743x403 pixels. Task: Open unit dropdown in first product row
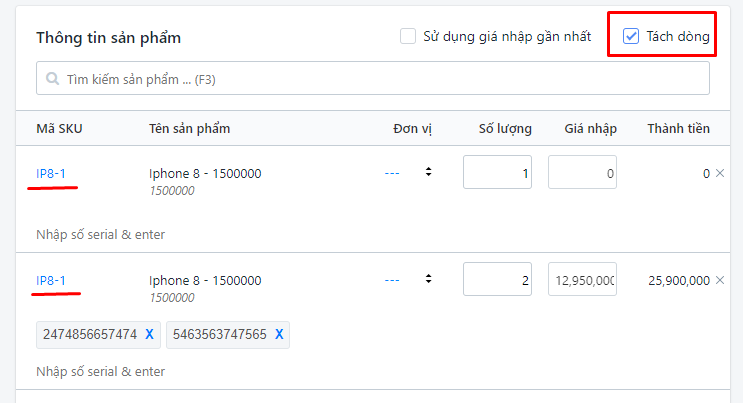408,172
